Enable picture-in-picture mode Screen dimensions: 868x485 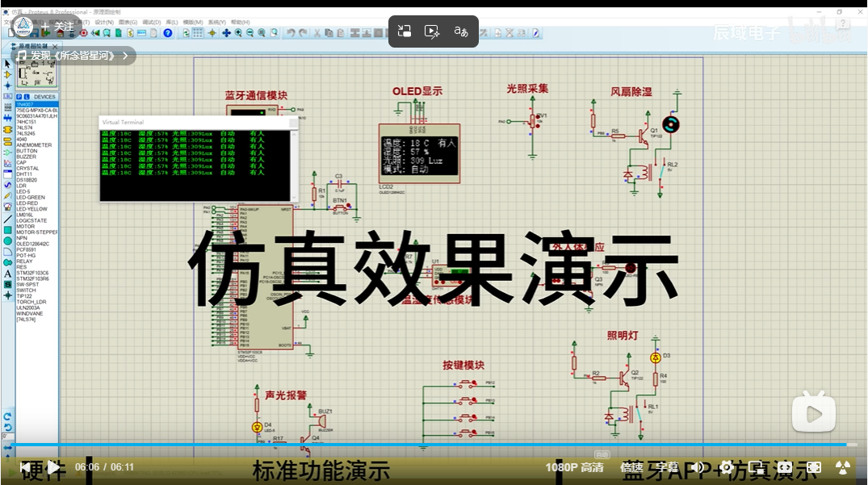(756, 467)
